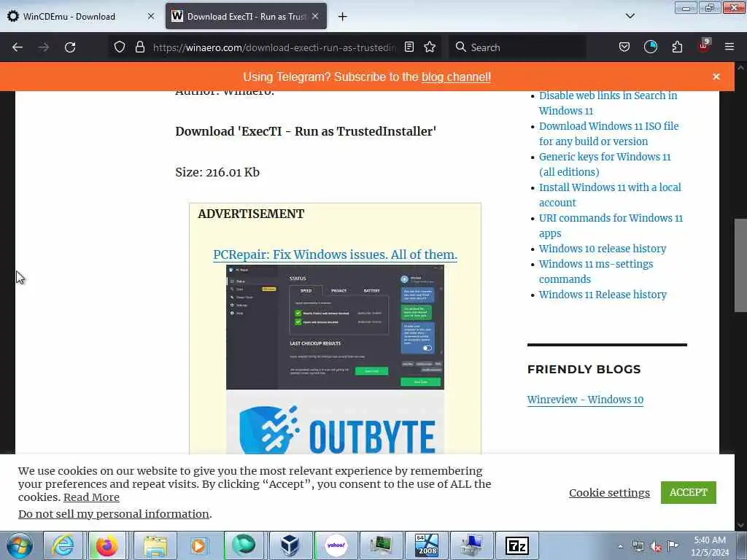
Task: Open VirtualBox cube taskbar icon
Action: (289, 545)
